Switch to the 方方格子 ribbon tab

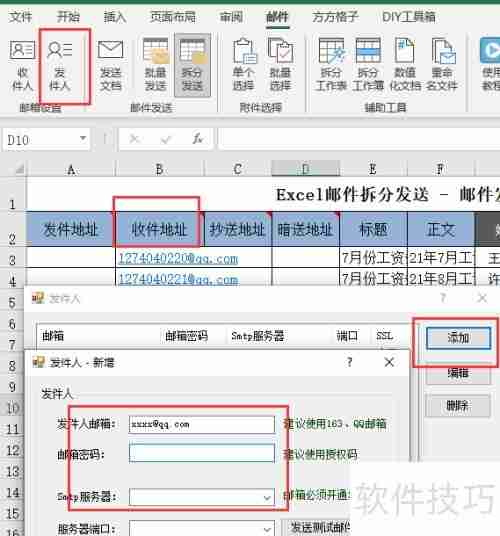click(x=335, y=16)
